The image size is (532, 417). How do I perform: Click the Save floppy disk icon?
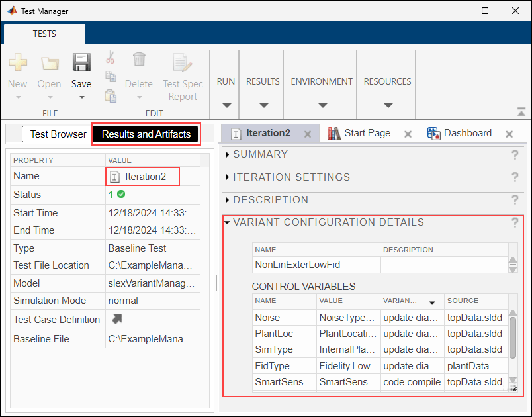pyautogui.click(x=81, y=63)
